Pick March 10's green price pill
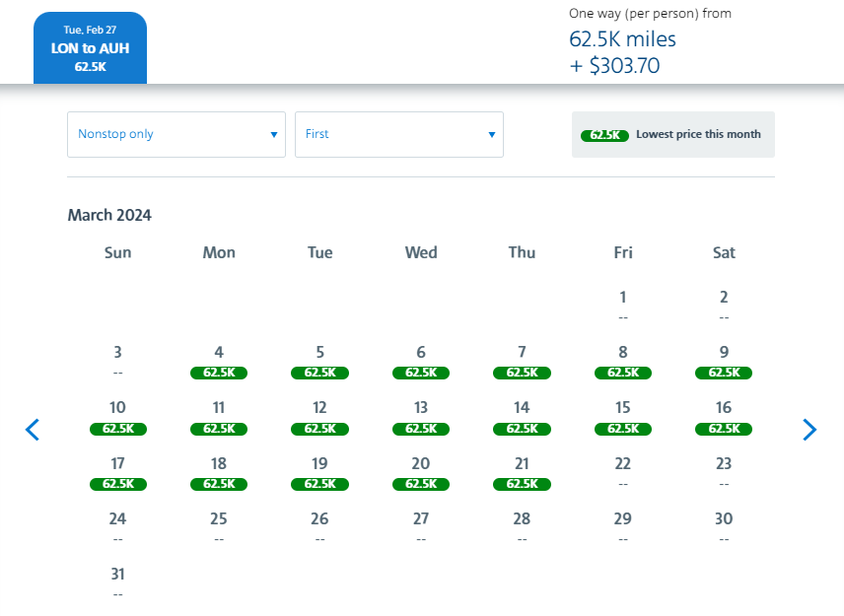This screenshot has width=844, height=616. pos(117,428)
